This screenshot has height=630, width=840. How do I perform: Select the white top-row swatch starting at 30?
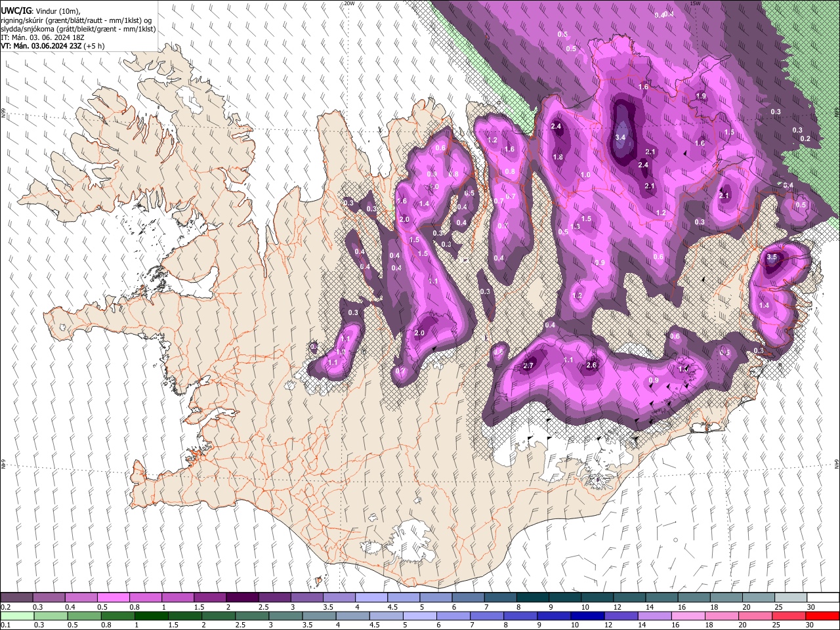click(x=823, y=597)
